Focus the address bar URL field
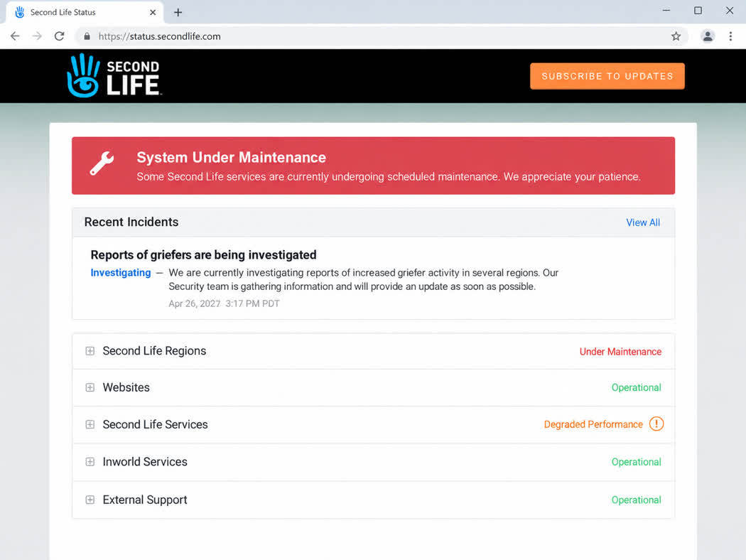This screenshot has width=746, height=560. (x=381, y=36)
